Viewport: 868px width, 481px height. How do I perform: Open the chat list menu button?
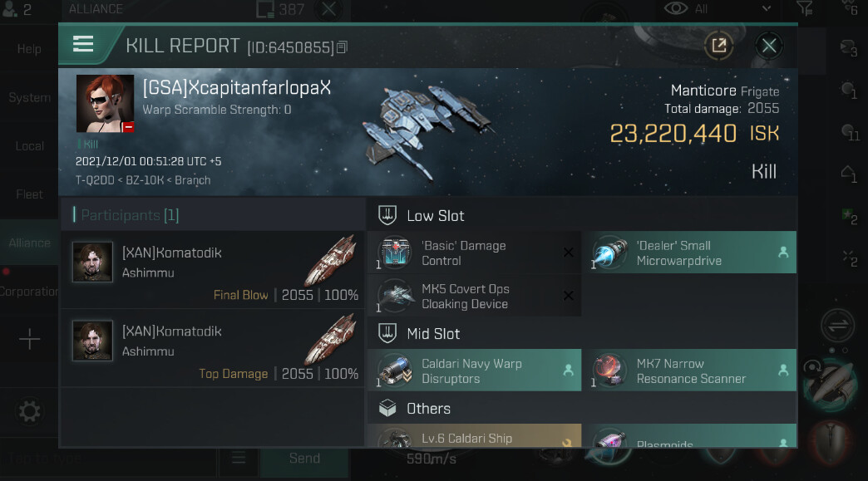[239, 459]
